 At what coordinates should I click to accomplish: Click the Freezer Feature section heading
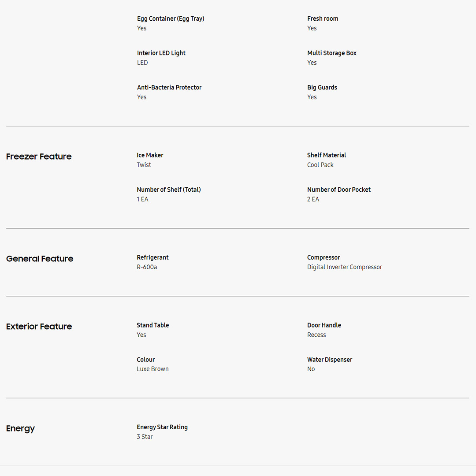tap(39, 156)
